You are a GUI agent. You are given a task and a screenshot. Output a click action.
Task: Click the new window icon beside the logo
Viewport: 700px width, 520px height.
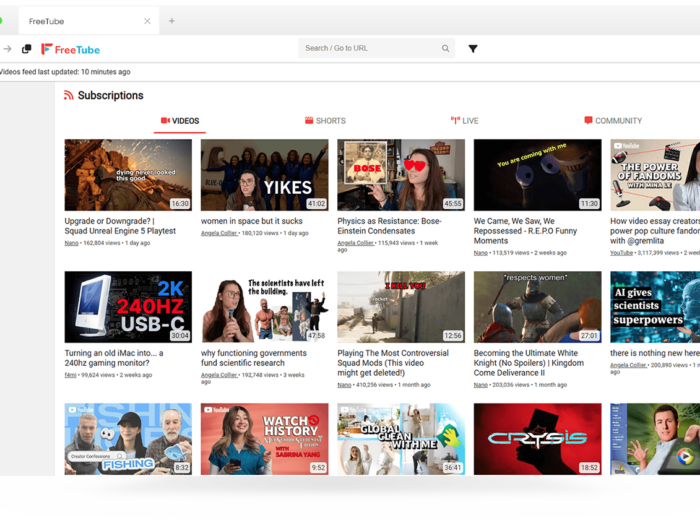(x=27, y=49)
